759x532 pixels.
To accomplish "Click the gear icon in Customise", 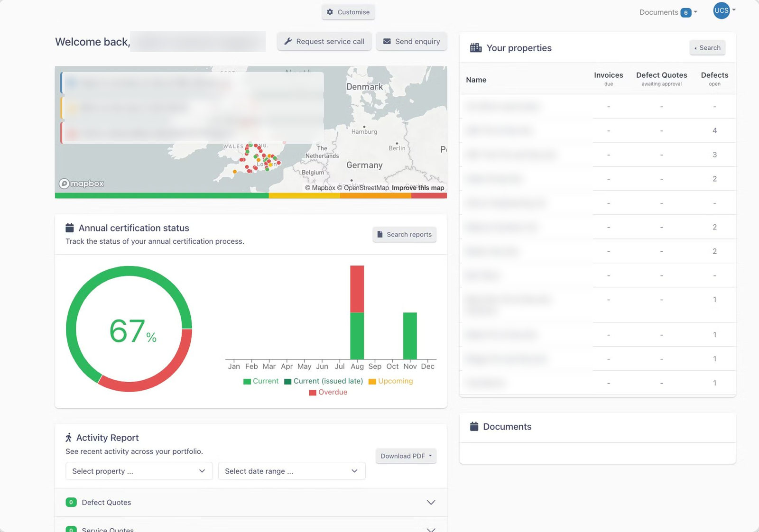I will (x=330, y=12).
